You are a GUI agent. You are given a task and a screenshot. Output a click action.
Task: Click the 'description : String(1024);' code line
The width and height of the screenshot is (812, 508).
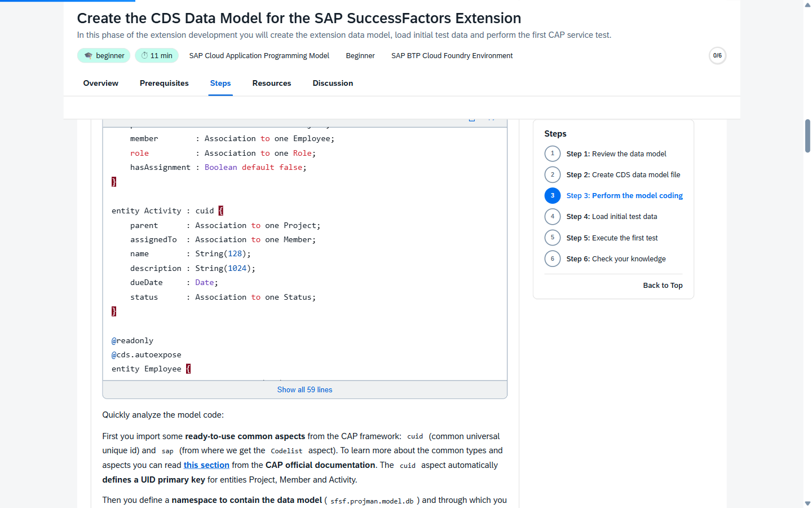193,268
